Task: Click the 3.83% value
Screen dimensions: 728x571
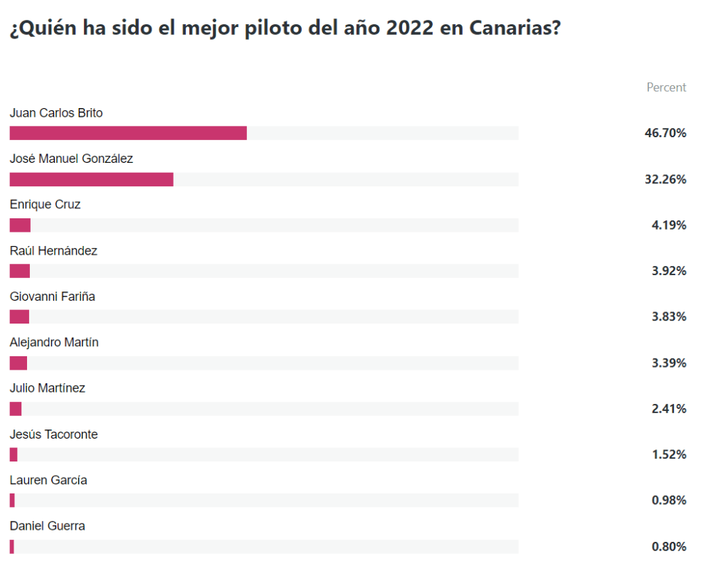Action: (x=669, y=317)
